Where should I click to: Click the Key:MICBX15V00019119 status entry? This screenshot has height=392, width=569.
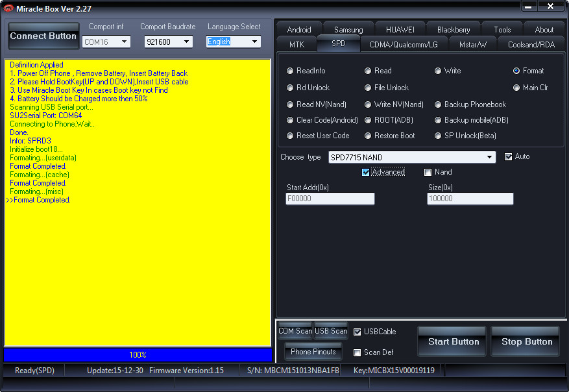[x=394, y=371]
